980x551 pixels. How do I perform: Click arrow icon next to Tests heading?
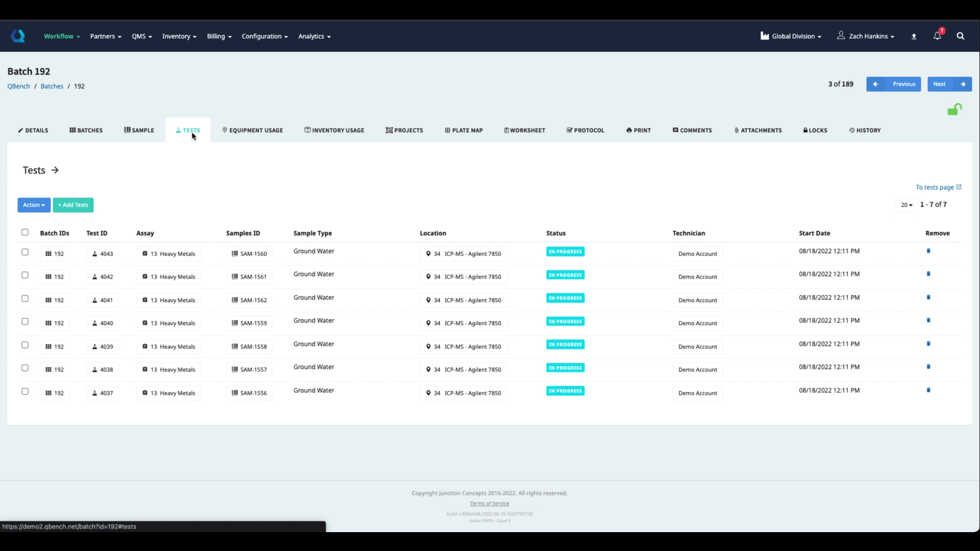(55, 170)
